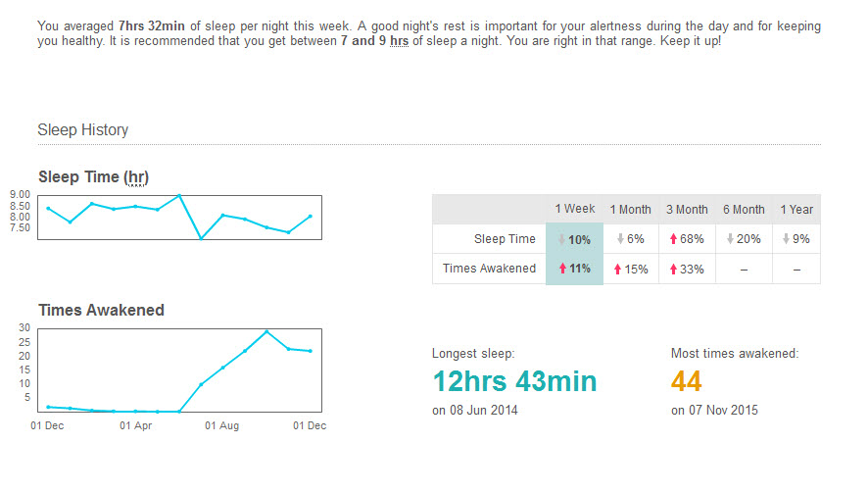Click the grey down arrow beside 9%
The image size is (868, 493).
[787, 239]
